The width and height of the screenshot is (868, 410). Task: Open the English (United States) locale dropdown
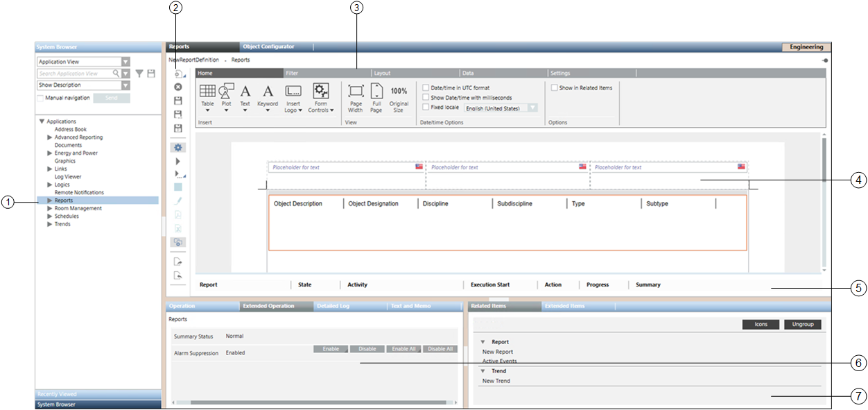pyautogui.click(x=532, y=108)
